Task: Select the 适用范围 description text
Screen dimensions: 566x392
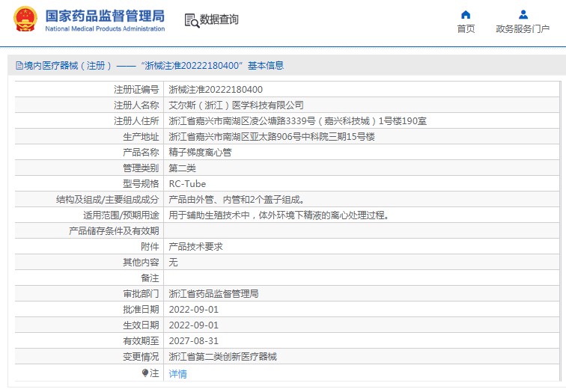Action: tap(279, 215)
